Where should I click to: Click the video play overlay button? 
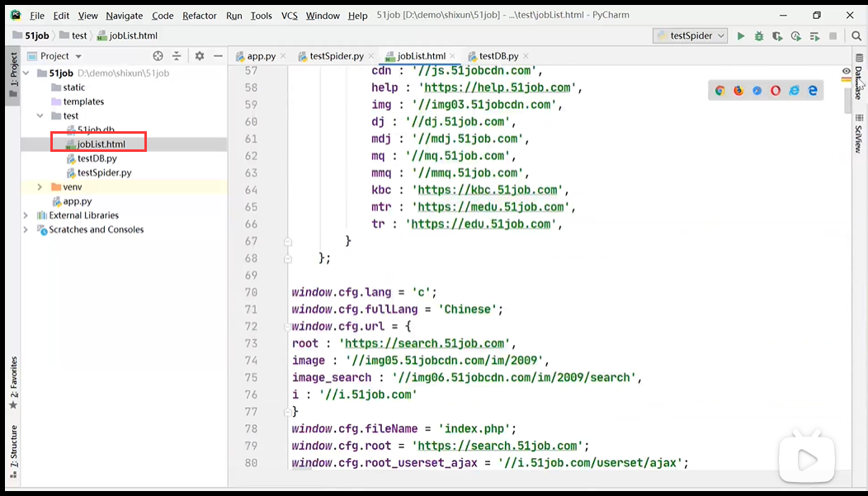[807, 459]
